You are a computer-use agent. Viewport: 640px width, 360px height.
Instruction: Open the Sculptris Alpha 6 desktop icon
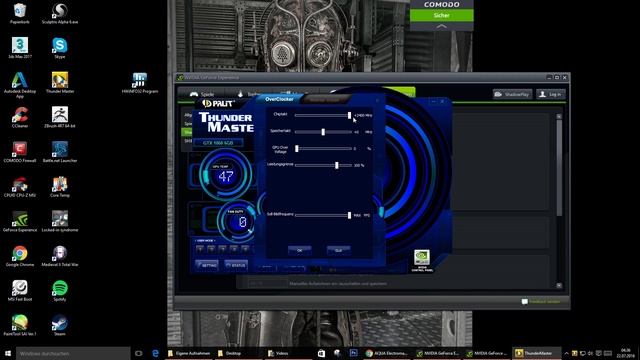[60, 13]
